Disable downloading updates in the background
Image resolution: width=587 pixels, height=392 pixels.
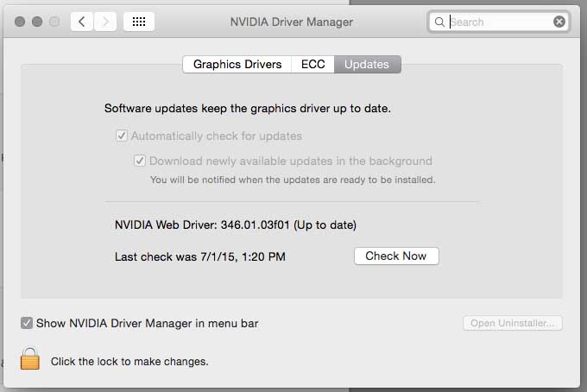click(140, 161)
